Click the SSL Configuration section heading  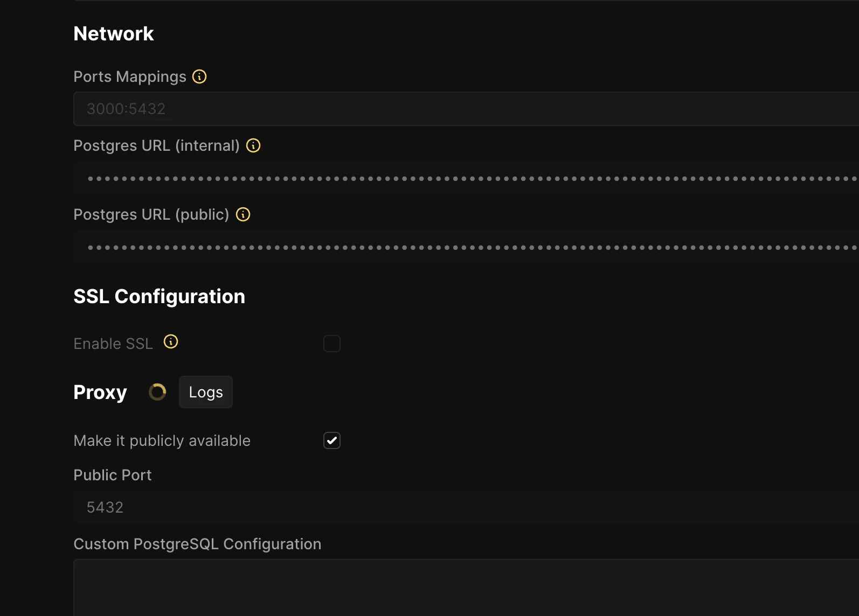[159, 296]
